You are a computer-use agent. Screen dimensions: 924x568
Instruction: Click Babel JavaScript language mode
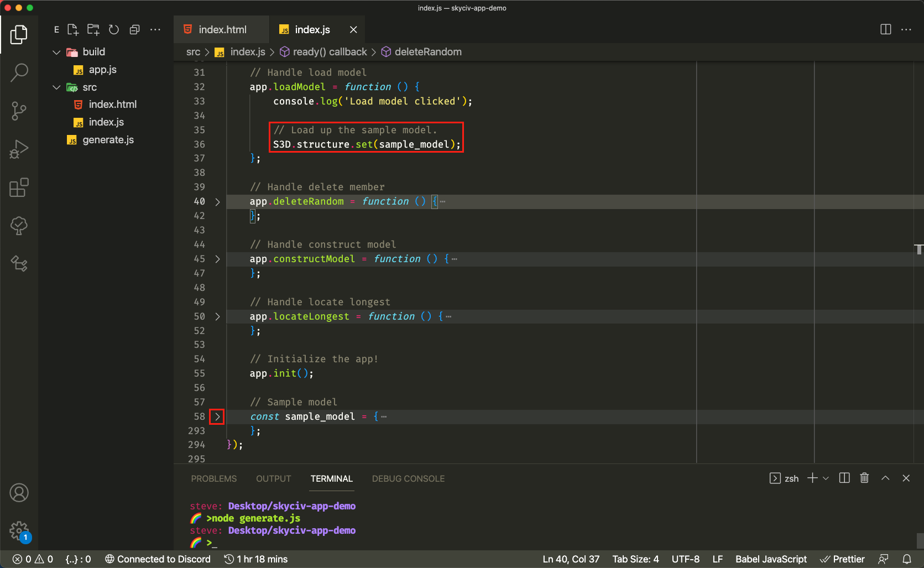[771, 559]
